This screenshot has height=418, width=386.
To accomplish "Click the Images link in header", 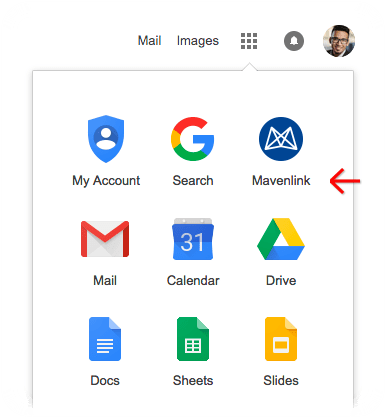I will pyautogui.click(x=198, y=41).
